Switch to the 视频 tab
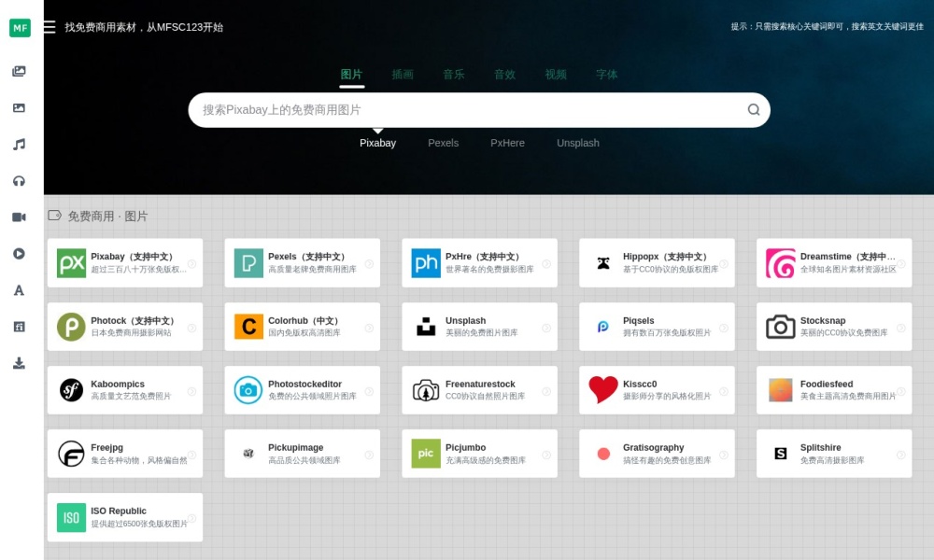This screenshot has height=560, width=934. click(556, 75)
